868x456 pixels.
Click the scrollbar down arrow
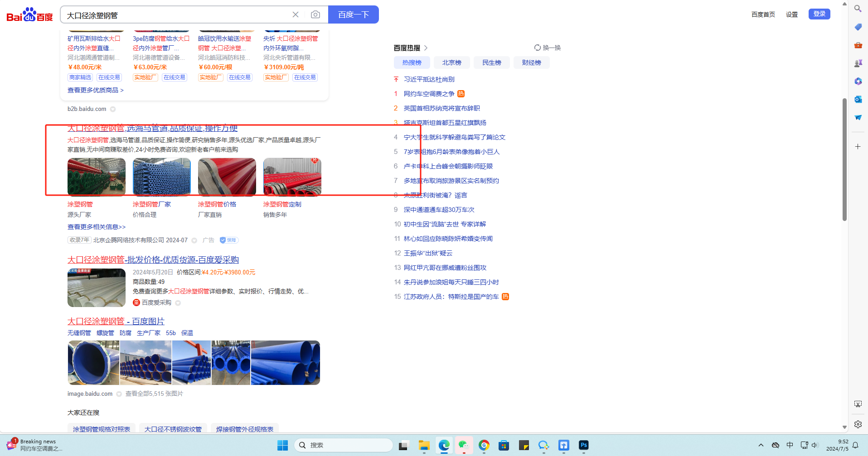pyautogui.click(x=844, y=427)
